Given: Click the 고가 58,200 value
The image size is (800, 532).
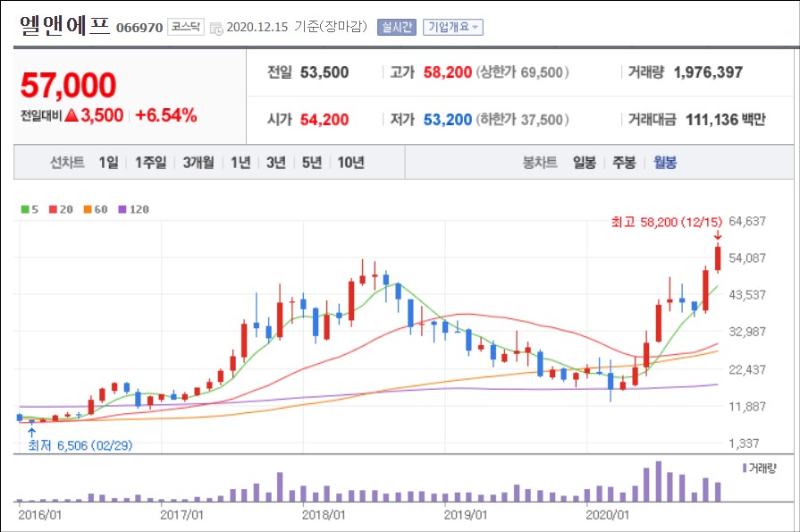Looking at the screenshot, I should (448, 72).
